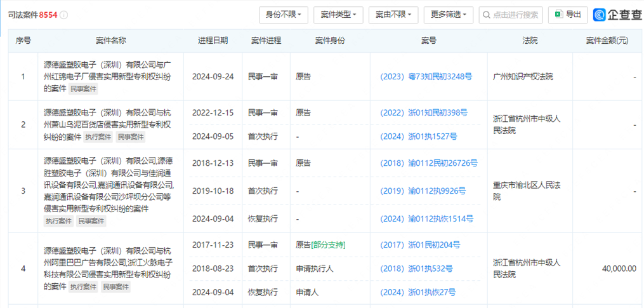Click the 导出 export button
The image size is (644, 308).
568,15
